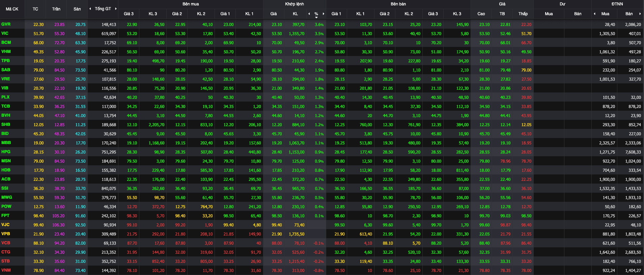Open the HDB stock symbol
The image size is (644, 275).
6,170
